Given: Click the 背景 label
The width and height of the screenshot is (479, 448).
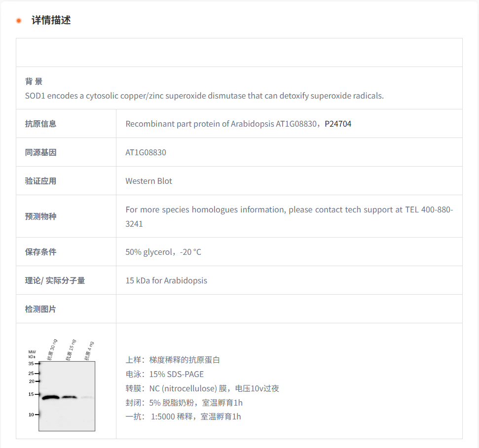Looking at the screenshot, I should [x=34, y=81].
